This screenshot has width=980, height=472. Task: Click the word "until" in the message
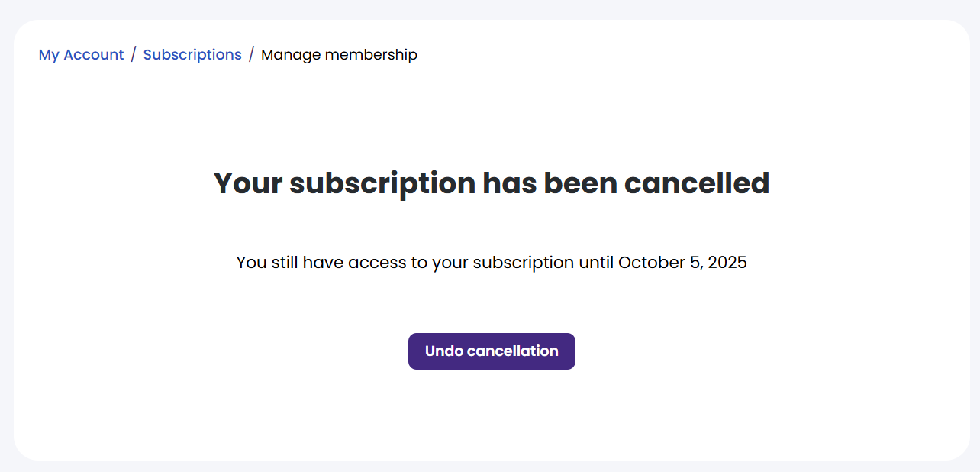coord(596,263)
